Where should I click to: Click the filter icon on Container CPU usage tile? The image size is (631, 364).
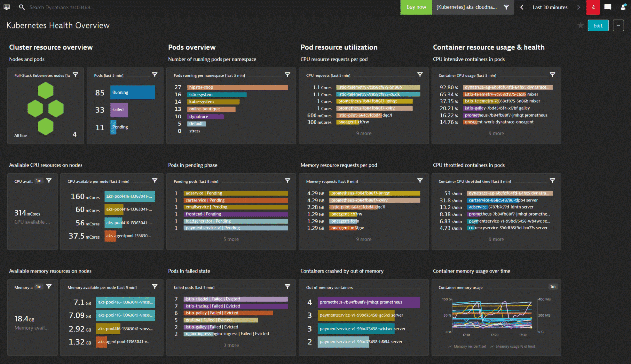(552, 75)
